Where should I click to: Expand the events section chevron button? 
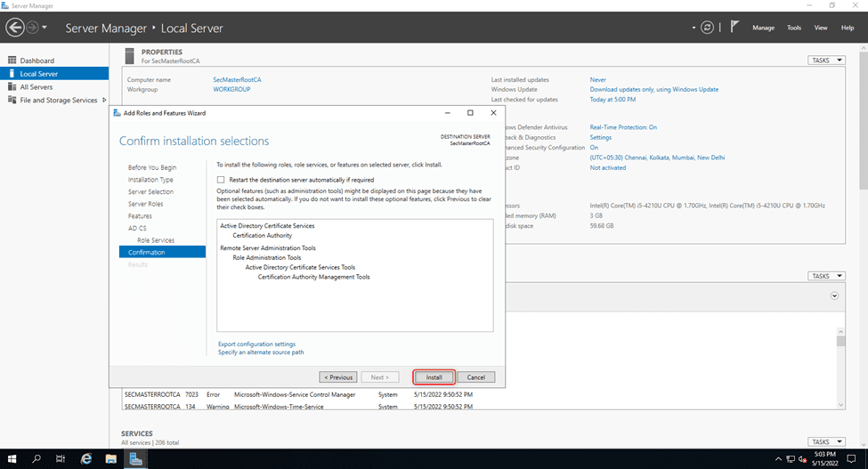point(834,295)
